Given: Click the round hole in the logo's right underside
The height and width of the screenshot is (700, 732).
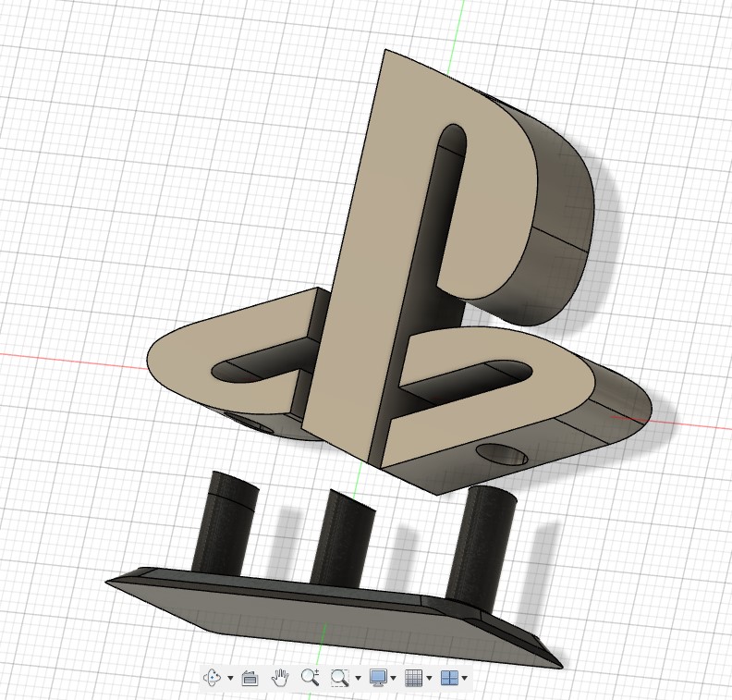Looking at the screenshot, I should 502,454.
